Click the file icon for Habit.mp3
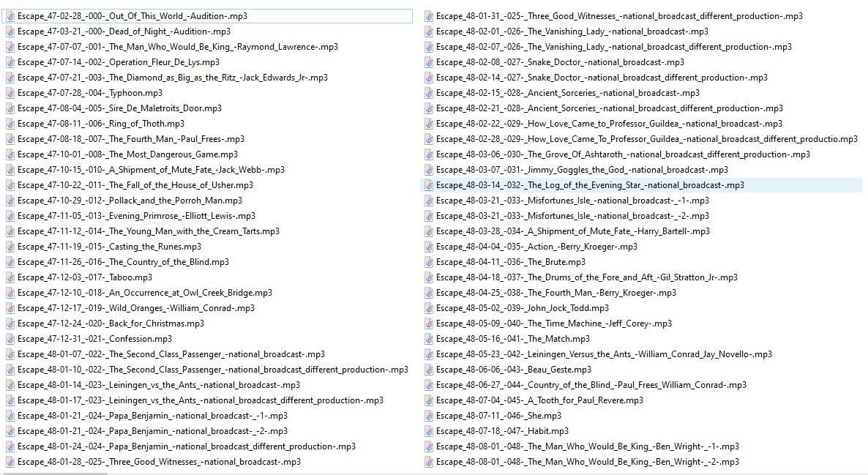Image resolution: width=868 pixels, height=475 pixels. pos(429,431)
